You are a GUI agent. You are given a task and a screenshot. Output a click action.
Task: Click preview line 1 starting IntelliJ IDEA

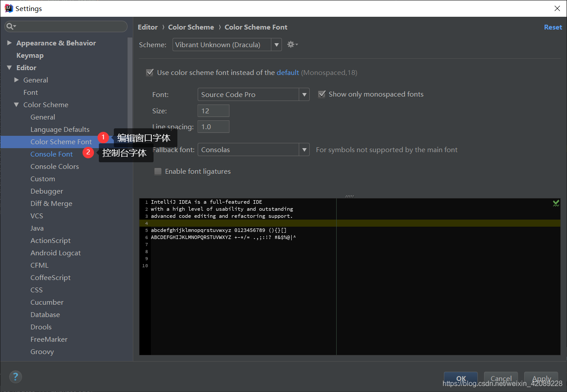[x=207, y=202]
